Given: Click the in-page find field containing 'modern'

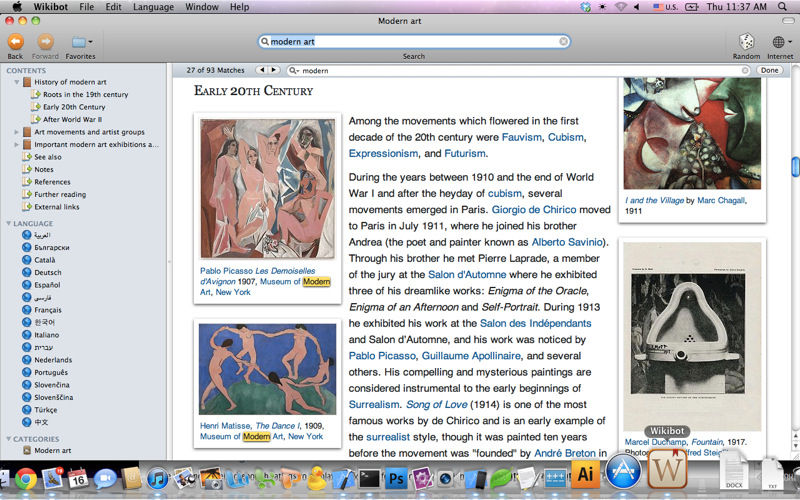Looking at the screenshot, I should (518, 70).
